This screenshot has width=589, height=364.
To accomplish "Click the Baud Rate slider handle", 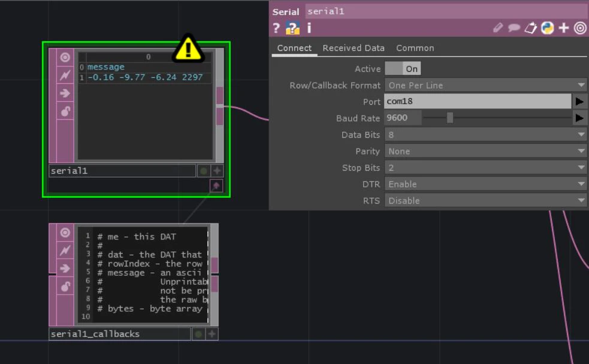I will tap(449, 118).
